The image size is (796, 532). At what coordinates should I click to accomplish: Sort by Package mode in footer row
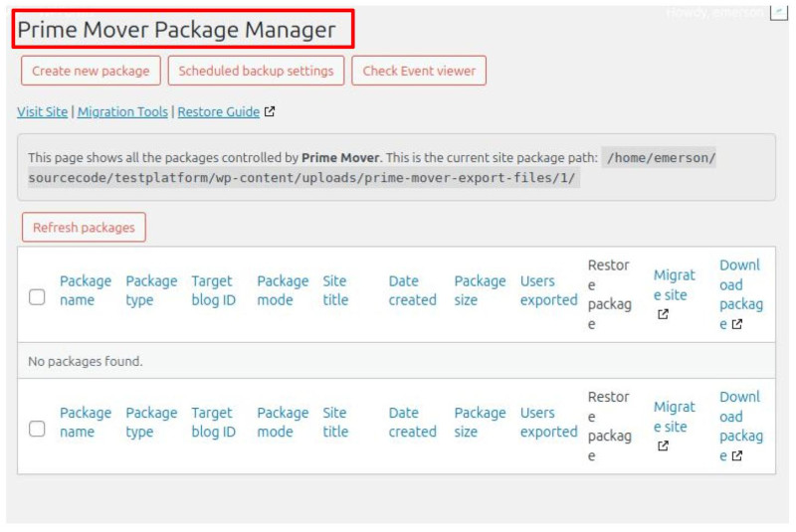pos(283,422)
